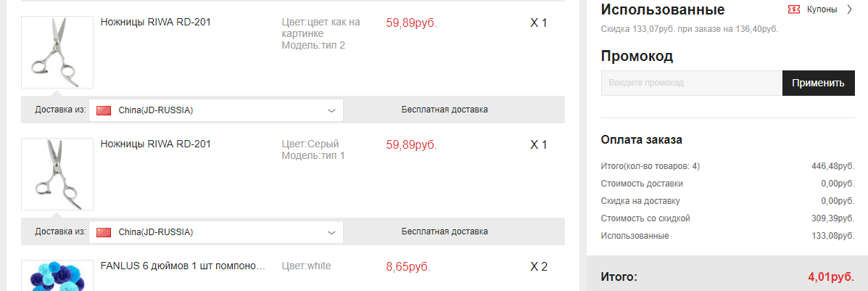Click the FANLUS pompom product title
868x291 pixels.
point(183,266)
